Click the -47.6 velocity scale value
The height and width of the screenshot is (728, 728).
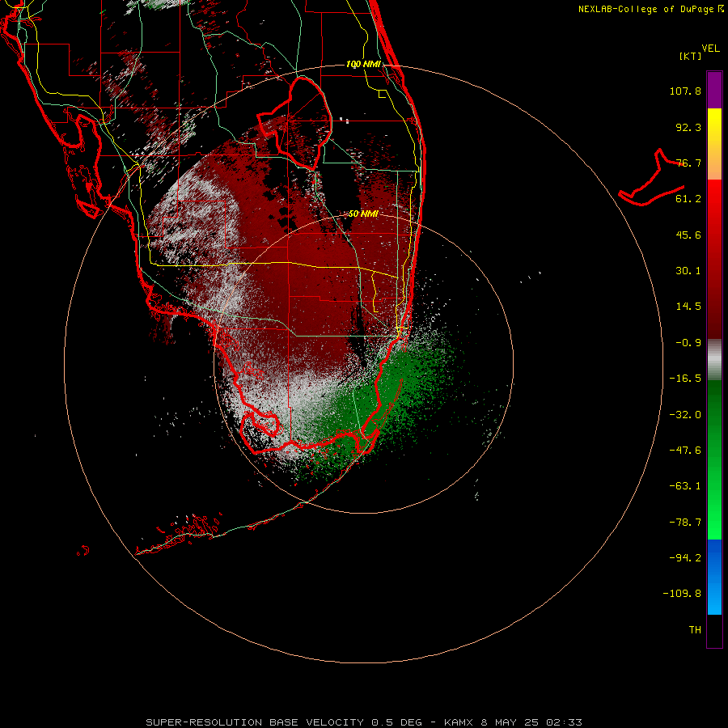tap(685, 451)
